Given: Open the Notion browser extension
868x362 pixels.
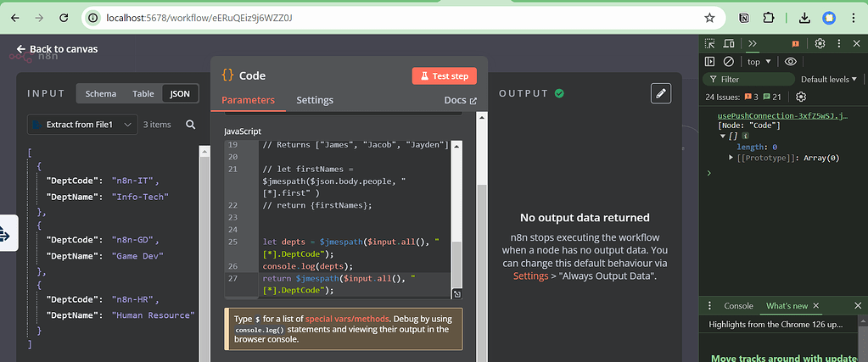Looking at the screenshot, I should 744,17.
